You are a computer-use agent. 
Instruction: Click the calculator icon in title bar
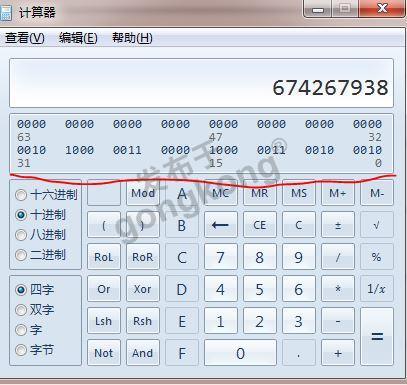[x=6, y=13]
